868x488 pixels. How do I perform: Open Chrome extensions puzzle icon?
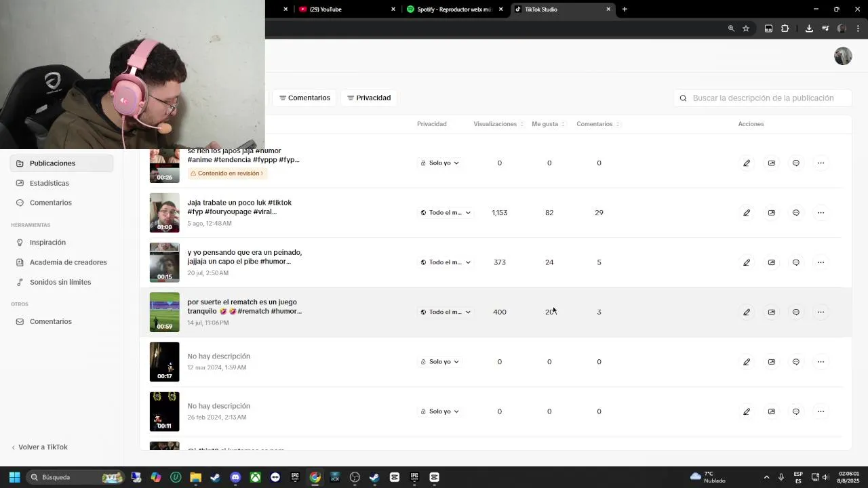(x=785, y=28)
